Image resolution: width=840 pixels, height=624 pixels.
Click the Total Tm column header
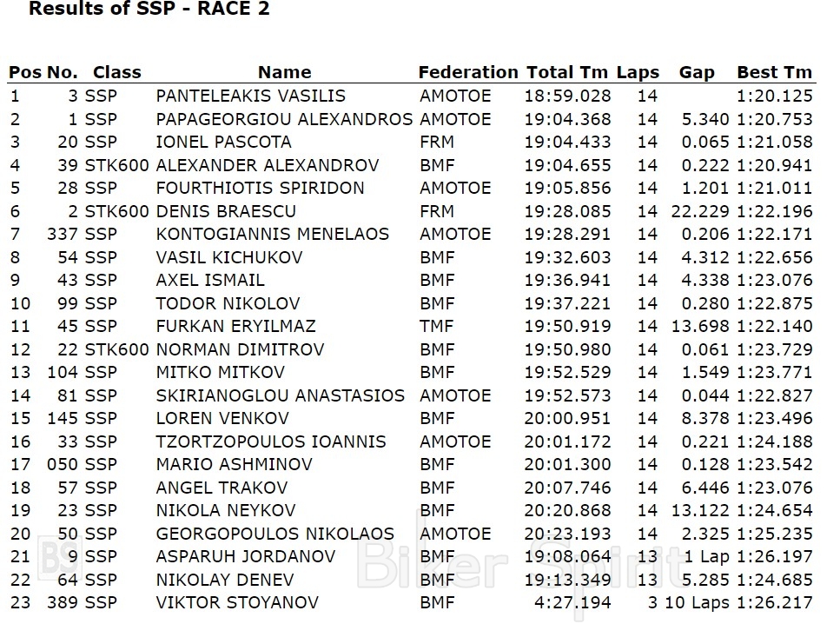[567, 73]
